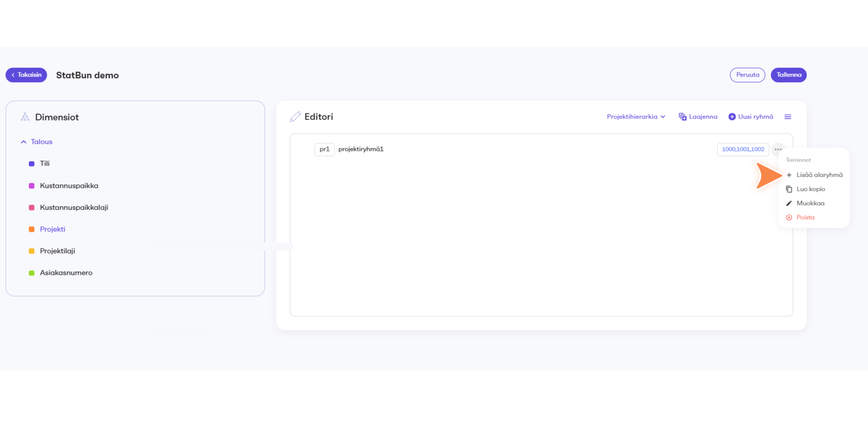This screenshot has height=434, width=868.
Task: Click the Peruuta cancel button
Action: coord(747,75)
